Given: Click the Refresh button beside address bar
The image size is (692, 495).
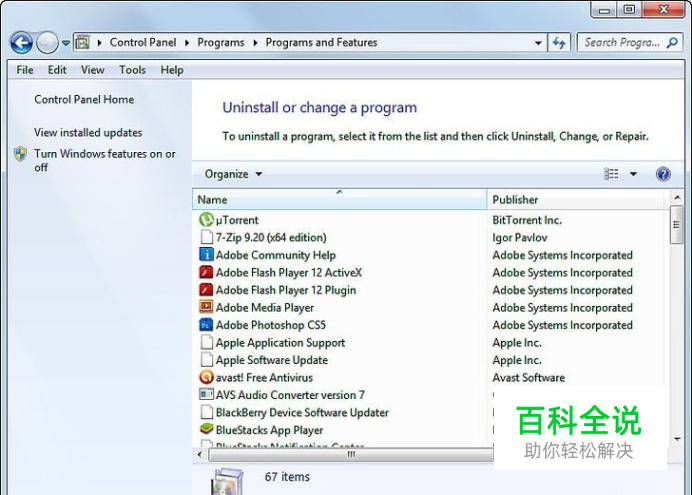Looking at the screenshot, I should pos(559,43).
